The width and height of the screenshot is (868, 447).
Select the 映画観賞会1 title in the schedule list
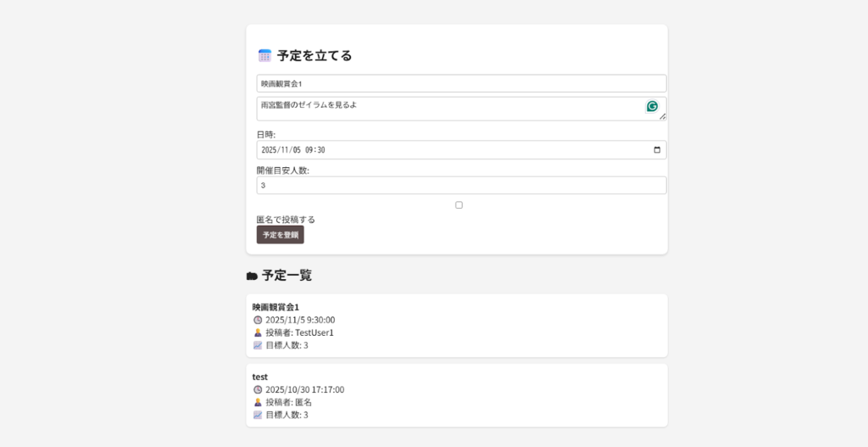(275, 306)
